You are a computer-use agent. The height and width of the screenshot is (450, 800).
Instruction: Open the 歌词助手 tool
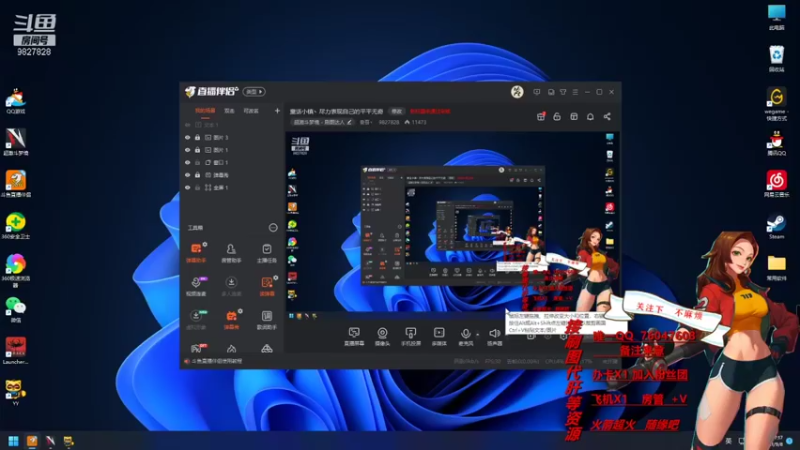[x=266, y=320]
